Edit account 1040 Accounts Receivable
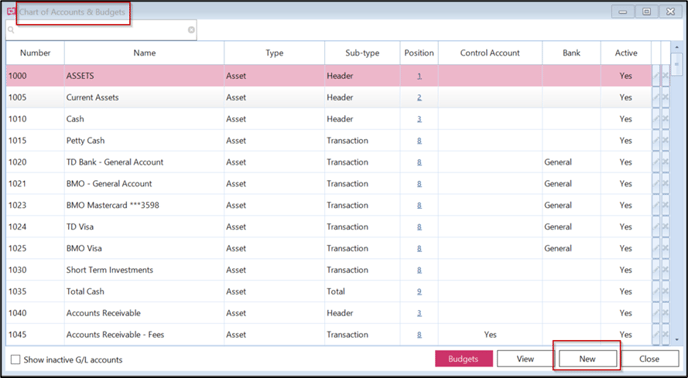 [x=656, y=312]
